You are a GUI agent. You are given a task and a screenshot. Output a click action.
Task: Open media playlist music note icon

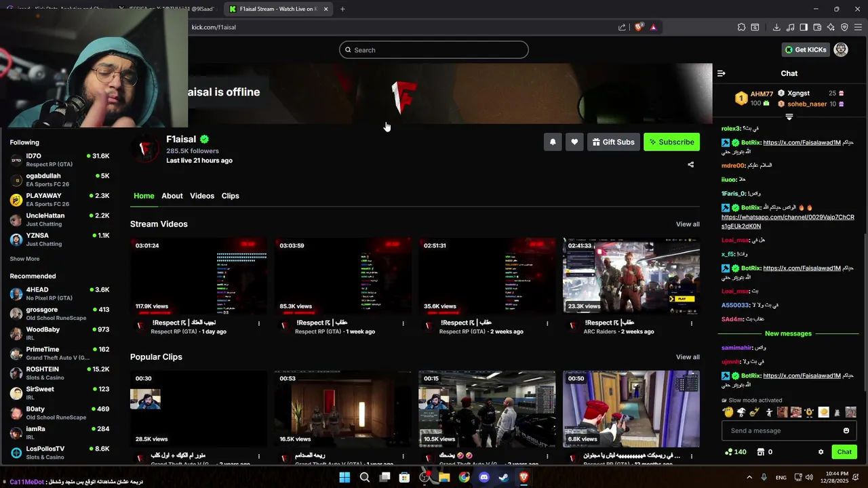pyautogui.click(x=790, y=27)
